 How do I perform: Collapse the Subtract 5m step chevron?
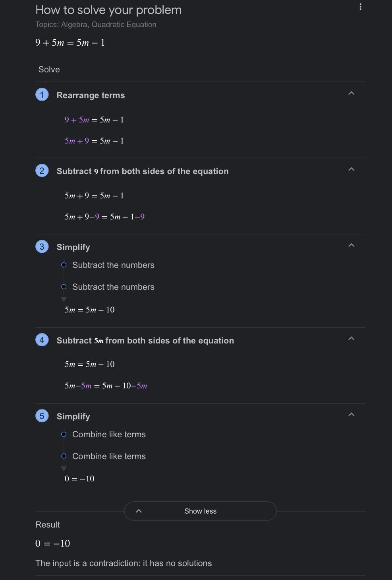tap(351, 339)
